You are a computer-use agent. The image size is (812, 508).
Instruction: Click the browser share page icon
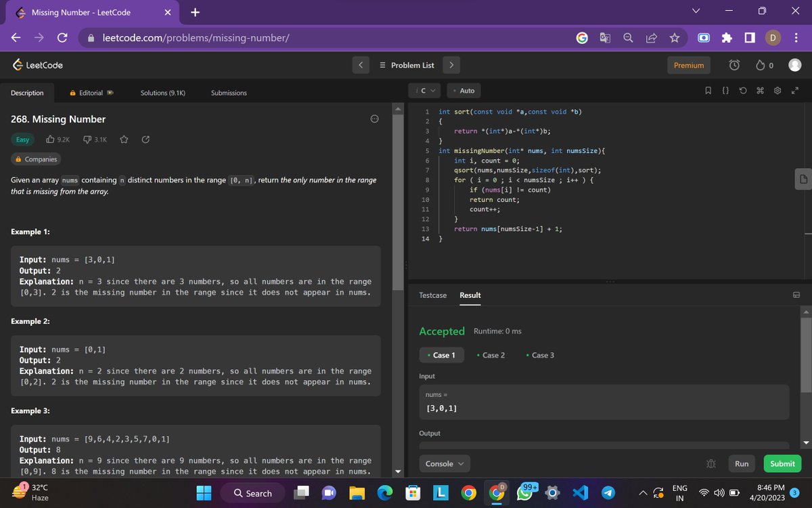pos(652,39)
